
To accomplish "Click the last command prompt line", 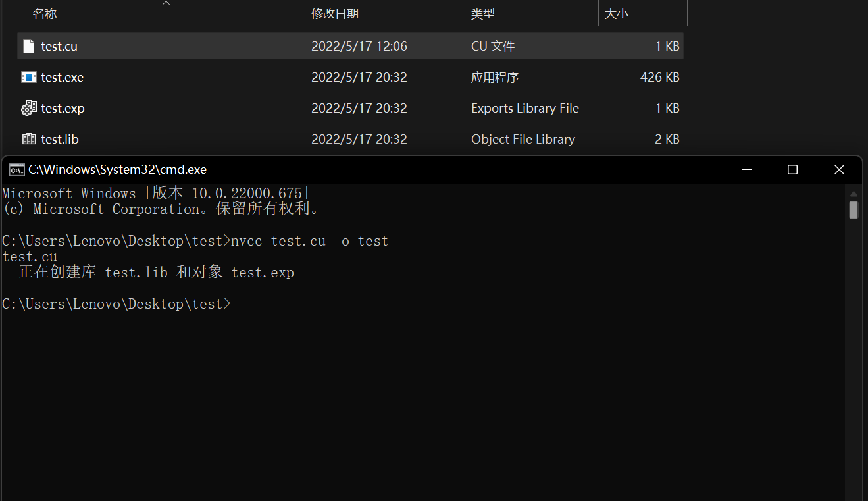I will [x=116, y=304].
